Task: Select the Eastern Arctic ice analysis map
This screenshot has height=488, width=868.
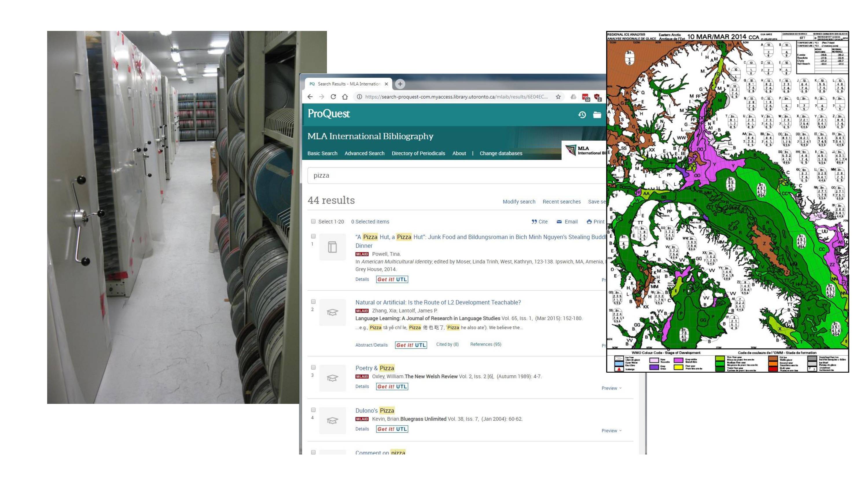Action: [727, 202]
